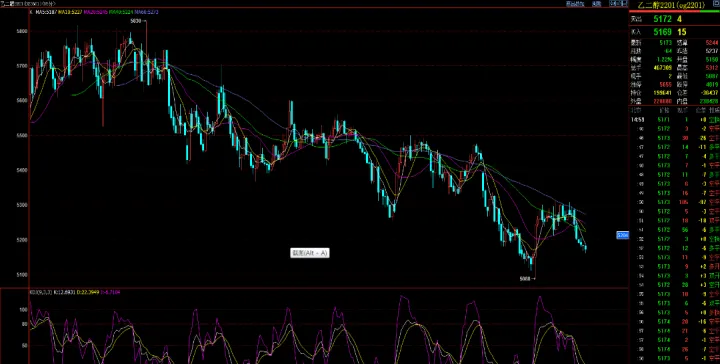Click the bid price 5169 quote
This screenshot has height=364, width=720.
tap(663, 32)
